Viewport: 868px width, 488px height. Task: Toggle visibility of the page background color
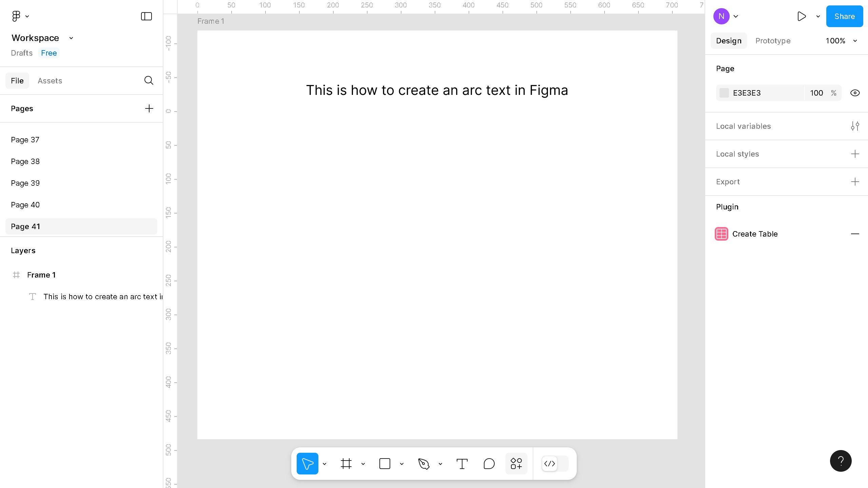[855, 93]
